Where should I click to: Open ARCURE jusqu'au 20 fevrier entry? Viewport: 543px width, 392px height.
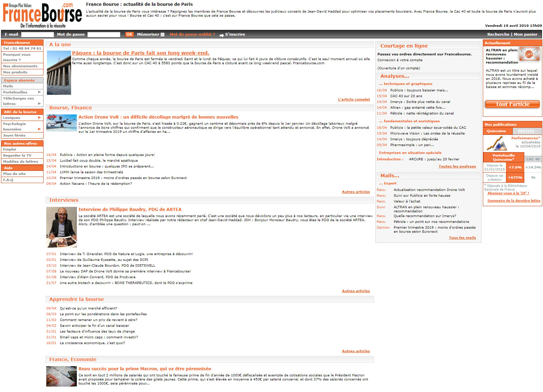click(434, 159)
